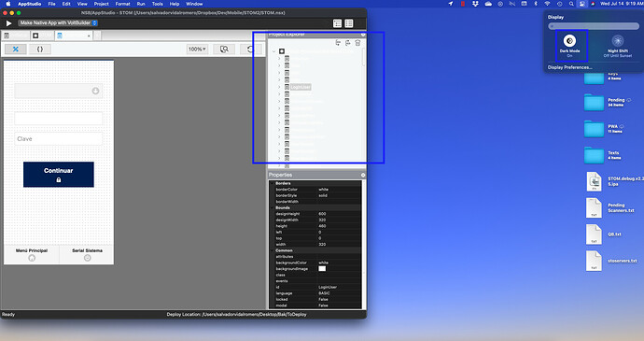The height and width of the screenshot is (341, 644).
Task: Expand the LoginUser form node
Action: (279, 87)
